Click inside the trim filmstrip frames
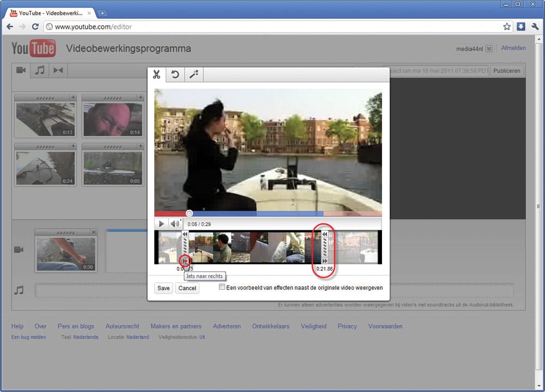 click(x=255, y=248)
